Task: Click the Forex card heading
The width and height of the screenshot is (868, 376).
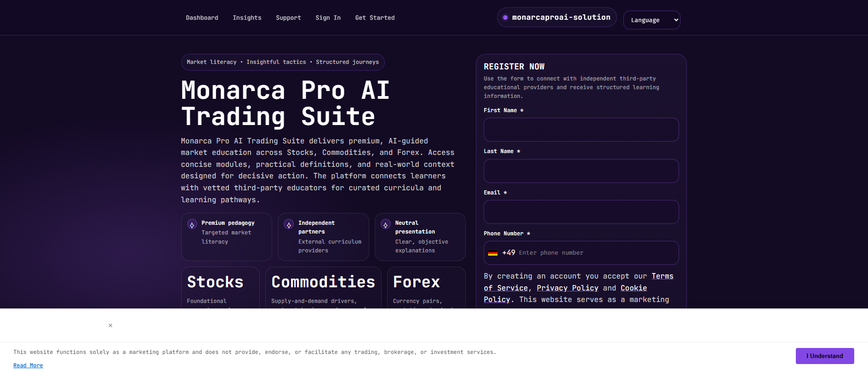Action: [417, 282]
